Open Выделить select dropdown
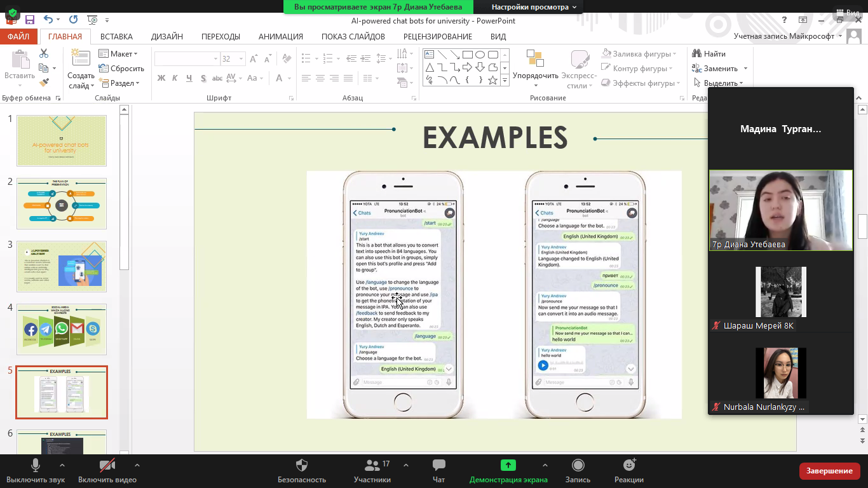 pyautogui.click(x=718, y=83)
